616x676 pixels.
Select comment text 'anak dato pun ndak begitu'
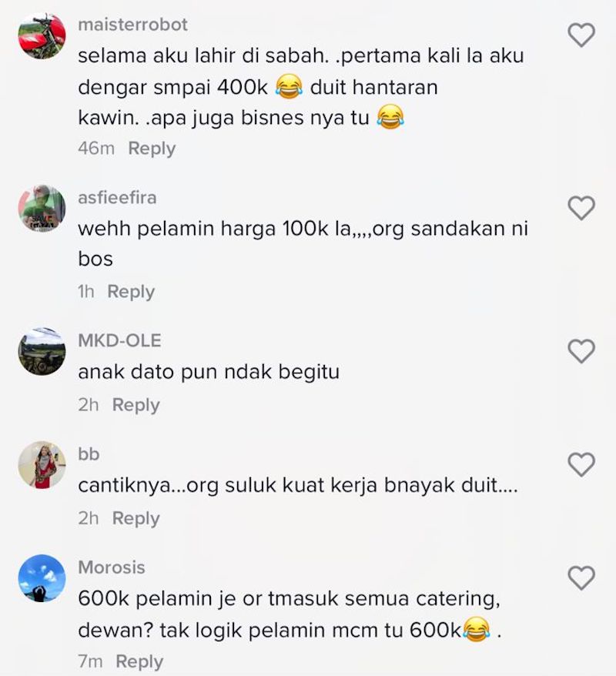pos(209,372)
